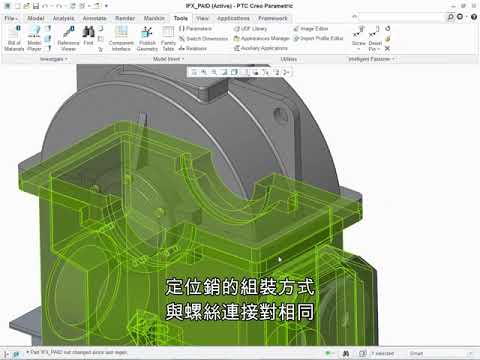Open the Image Editor
The width and height of the screenshot is (480, 360).
(x=311, y=29)
